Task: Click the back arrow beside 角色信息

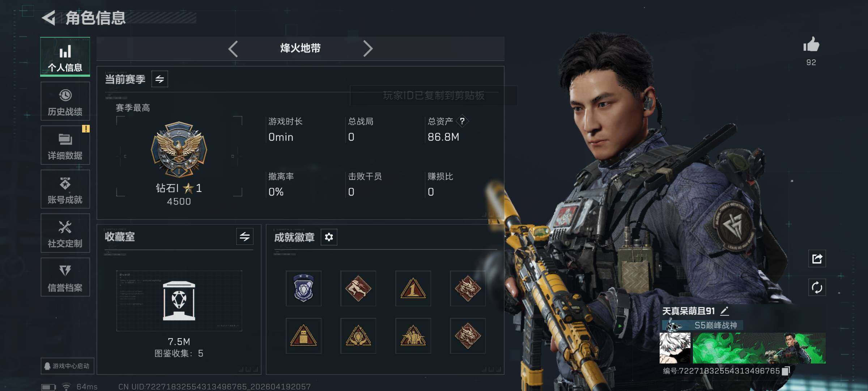Action: 49,17
